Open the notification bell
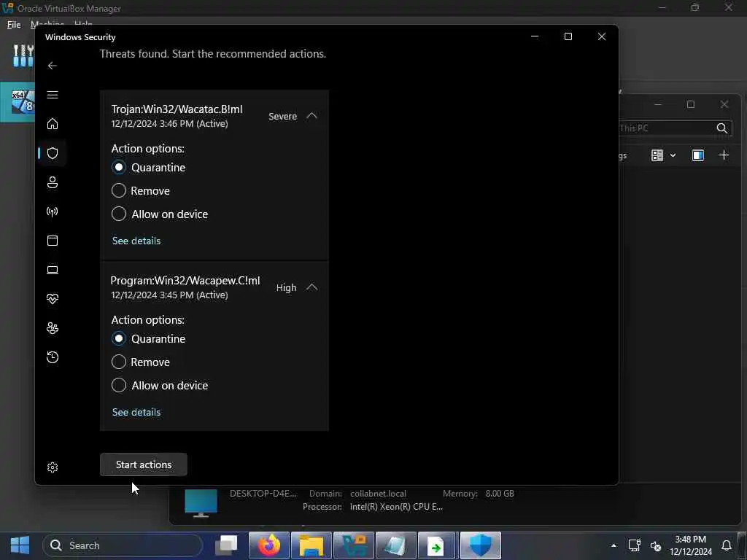Viewport: 747px width, 560px height. tap(727, 545)
